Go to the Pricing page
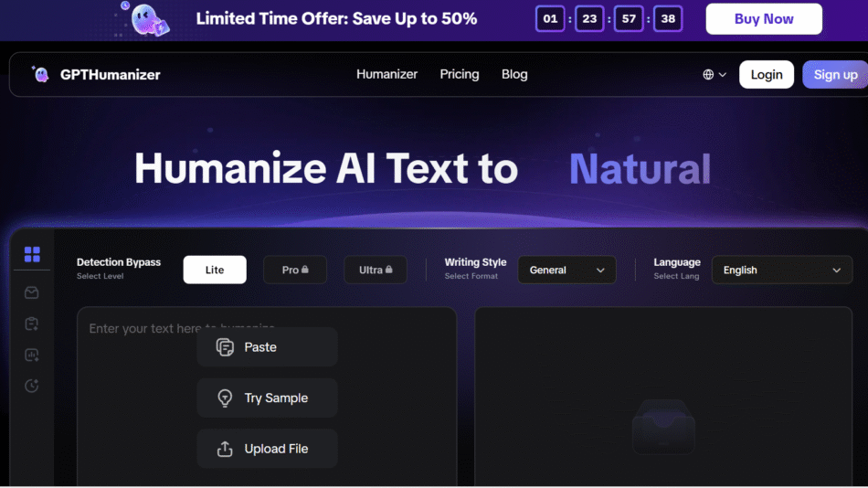This screenshot has height=488, width=868. pyautogui.click(x=459, y=74)
